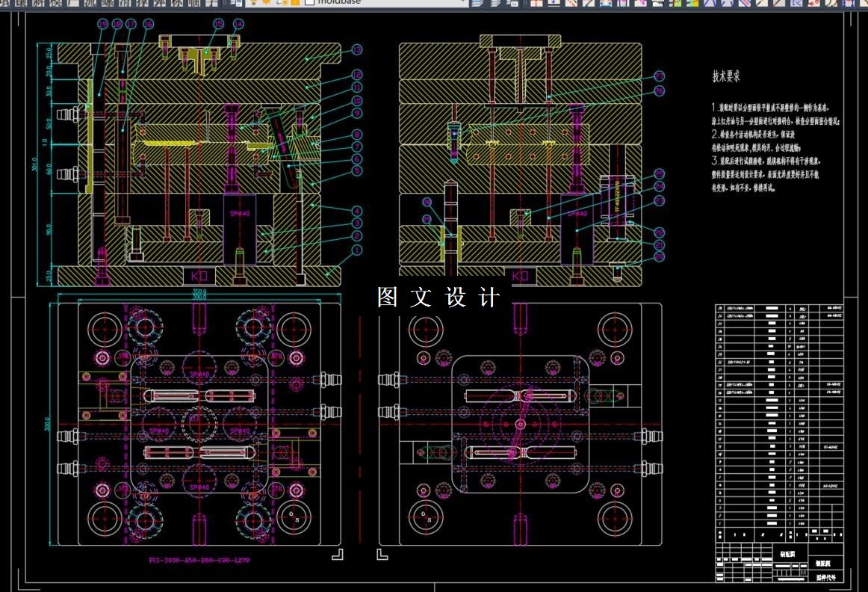Click the 技术要求 heading text
The width and height of the screenshot is (868, 592).
726,76
